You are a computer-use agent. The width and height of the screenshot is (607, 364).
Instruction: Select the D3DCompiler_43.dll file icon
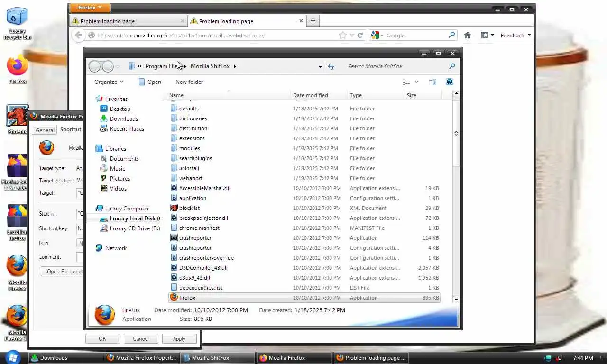pyautogui.click(x=174, y=268)
